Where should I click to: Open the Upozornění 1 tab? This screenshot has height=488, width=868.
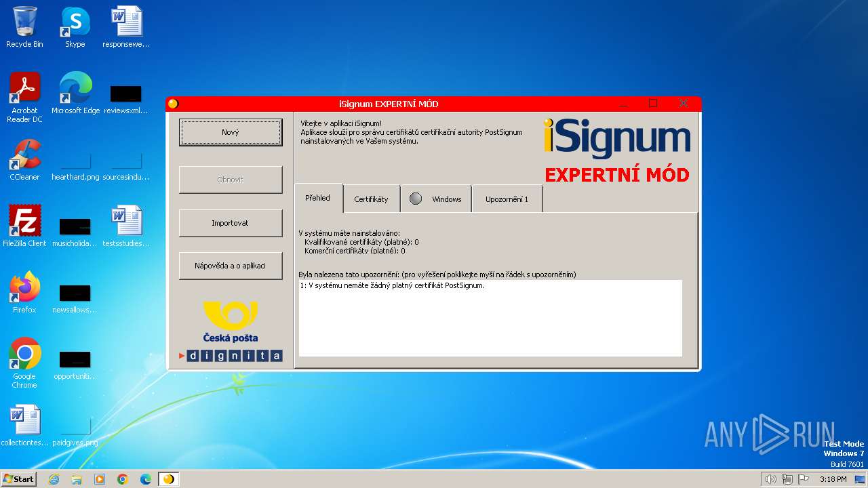tap(507, 199)
